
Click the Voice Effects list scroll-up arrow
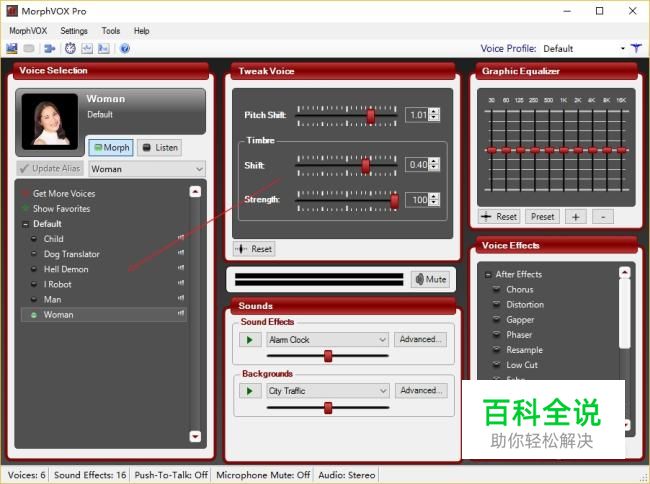click(624, 272)
